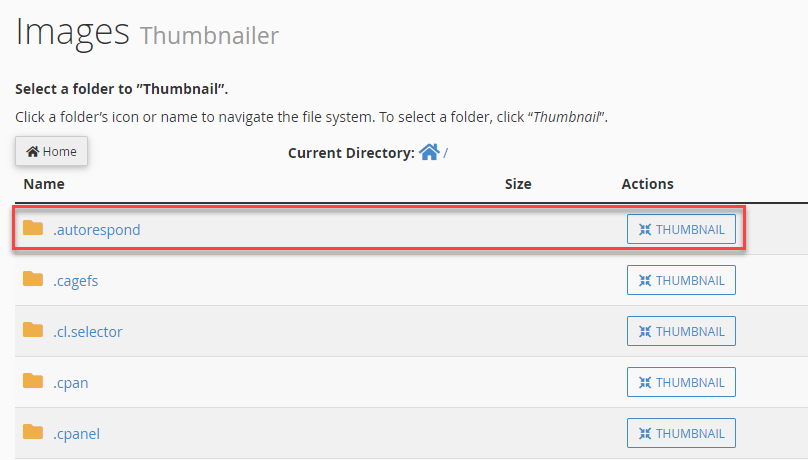Click the Name column header
The image size is (808, 460).
44,184
